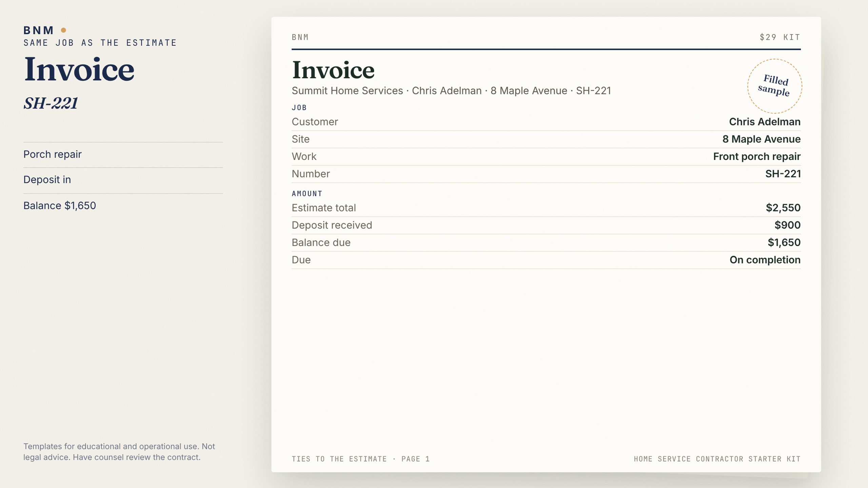
Task: Click the '$900' deposit received value
Action: (x=788, y=225)
